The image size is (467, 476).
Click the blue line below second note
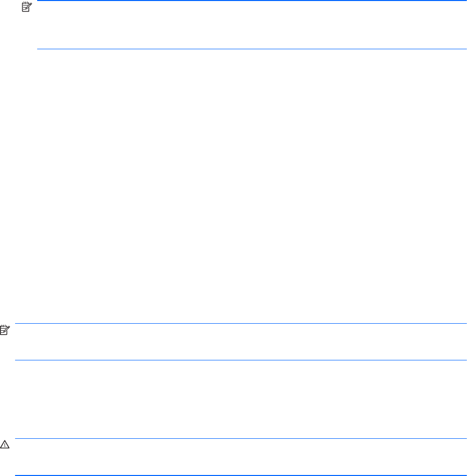coord(241,360)
